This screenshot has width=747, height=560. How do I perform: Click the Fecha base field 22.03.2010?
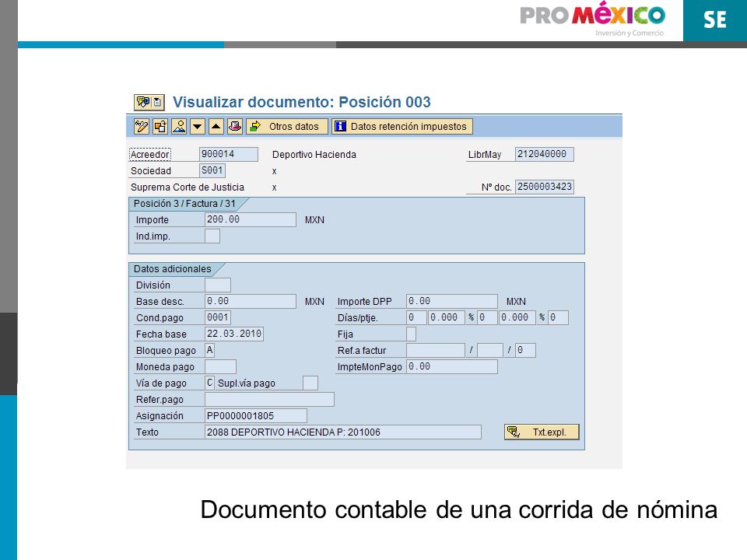(234, 334)
